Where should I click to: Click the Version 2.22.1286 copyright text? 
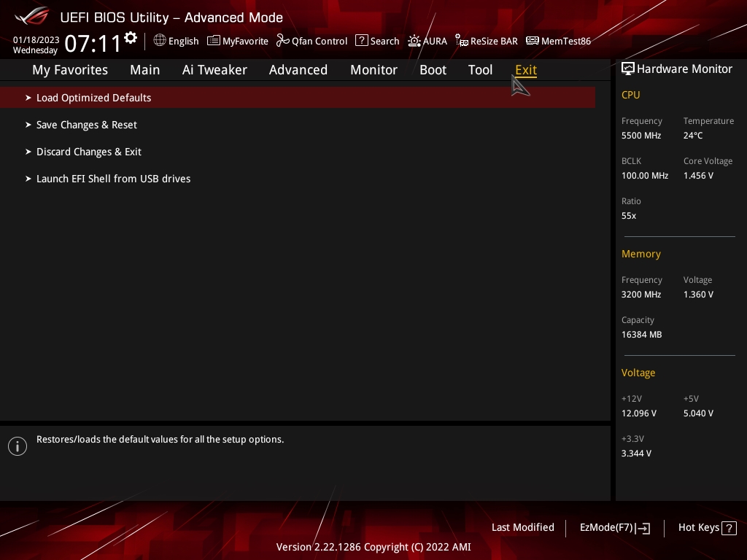click(373, 547)
